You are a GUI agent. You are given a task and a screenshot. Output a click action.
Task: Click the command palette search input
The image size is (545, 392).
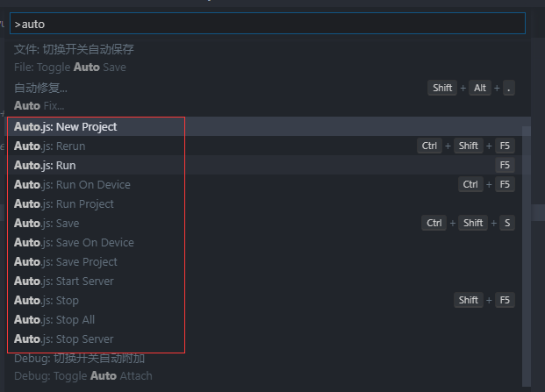click(x=267, y=24)
